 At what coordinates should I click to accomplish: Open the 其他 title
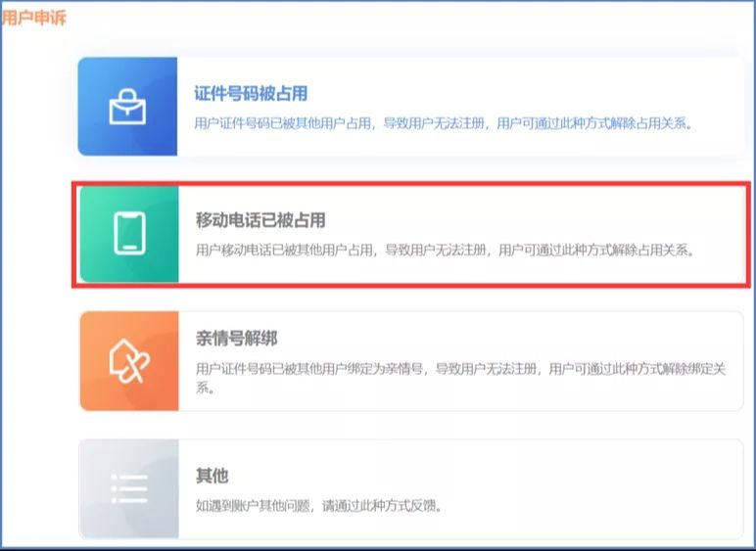coord(212,476)
